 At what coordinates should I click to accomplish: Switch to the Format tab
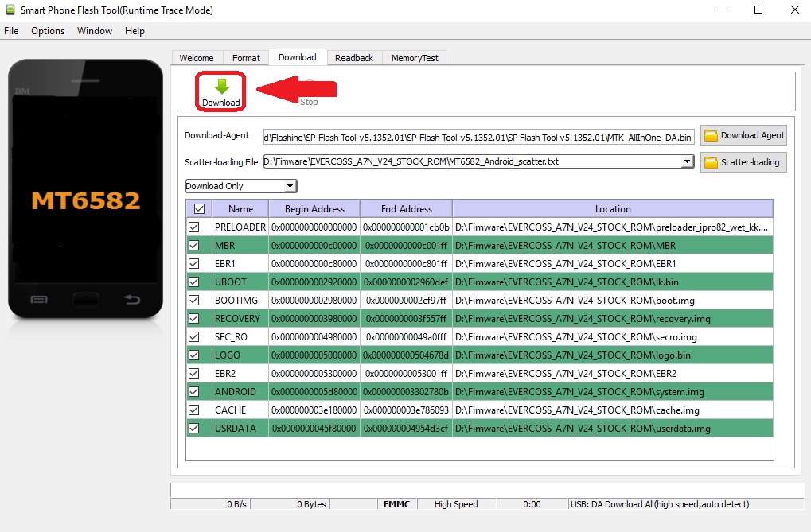(x=246, y=58)
